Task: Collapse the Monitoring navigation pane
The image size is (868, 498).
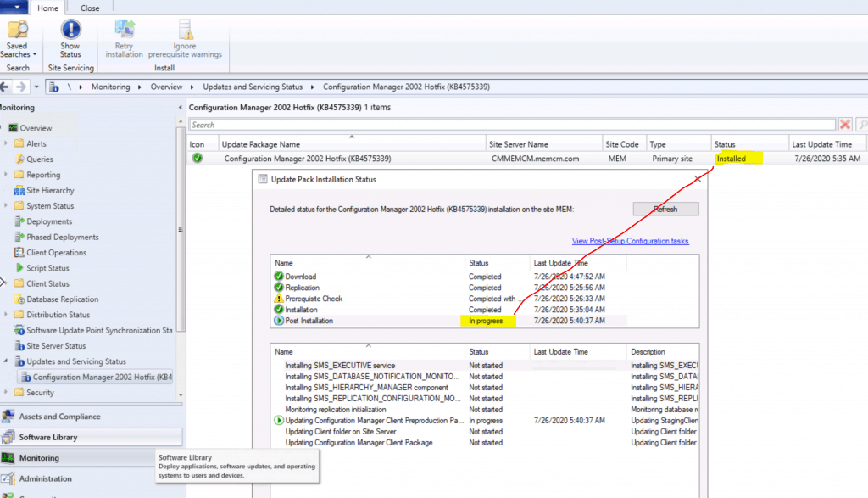Action: click(180, 108)
